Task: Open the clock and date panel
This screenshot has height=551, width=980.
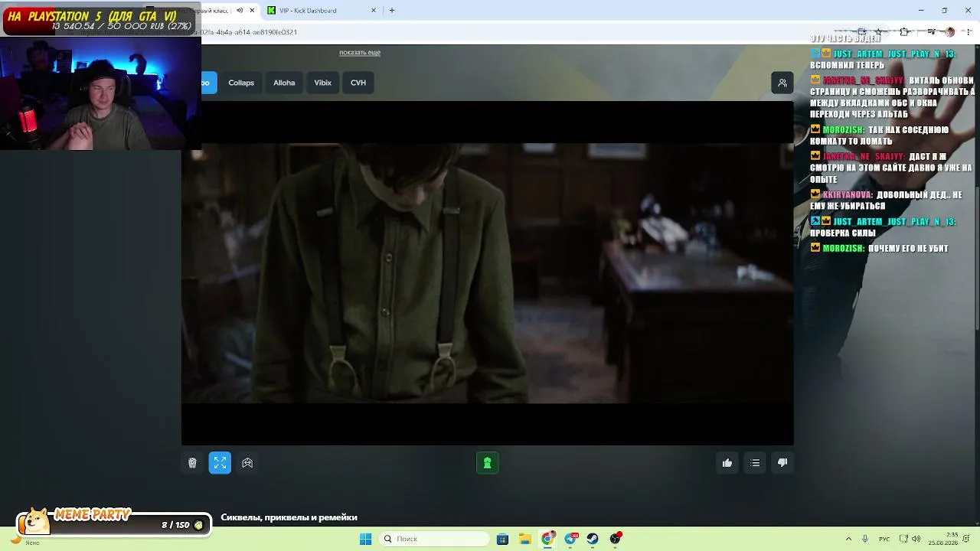Action: 942,539
